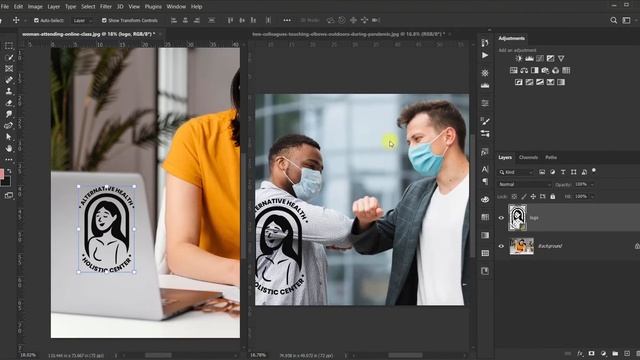
Task: Add a Levels adjustment
Action: [x=529, y=59]
